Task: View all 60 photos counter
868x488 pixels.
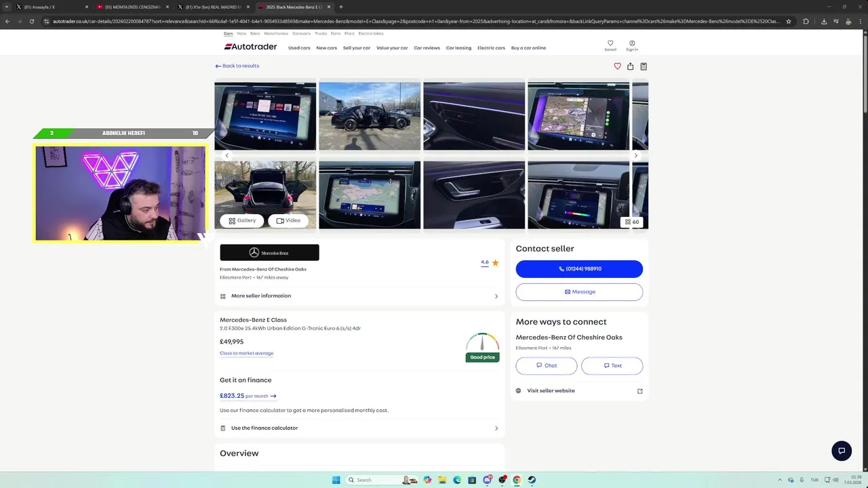Action: [632, 222]
